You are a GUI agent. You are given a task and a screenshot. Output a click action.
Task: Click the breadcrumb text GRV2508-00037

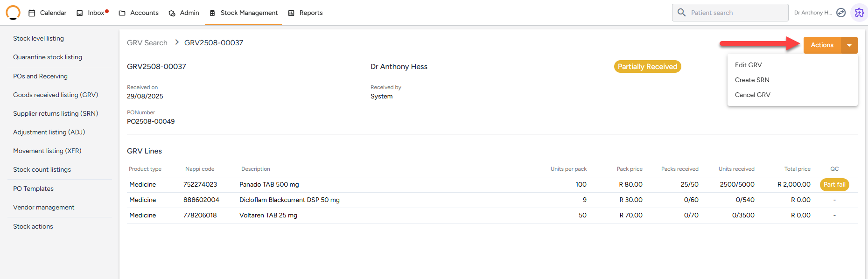click(x=214, y=42)
